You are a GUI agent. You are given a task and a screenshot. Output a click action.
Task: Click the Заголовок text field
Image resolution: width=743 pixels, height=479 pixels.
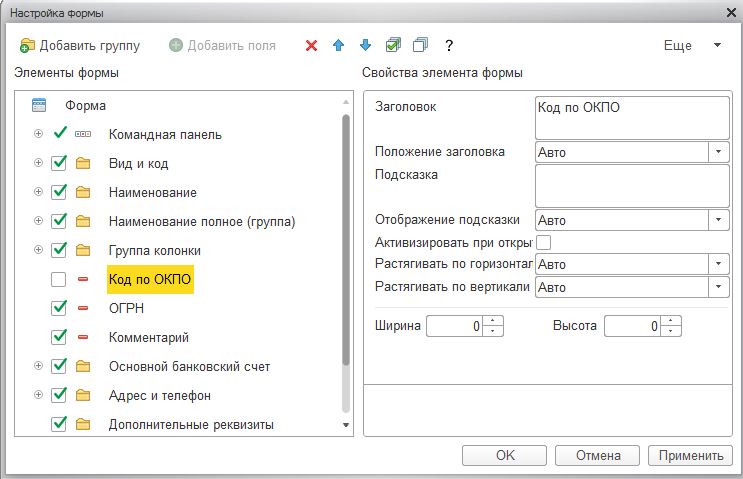(632, 118)
